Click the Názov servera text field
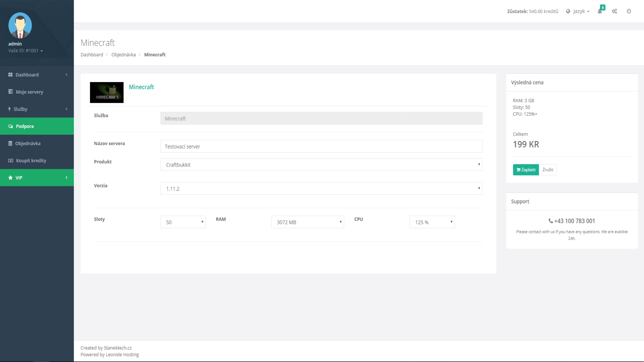This screenshot has height=362, width=644. pos(321,146)
